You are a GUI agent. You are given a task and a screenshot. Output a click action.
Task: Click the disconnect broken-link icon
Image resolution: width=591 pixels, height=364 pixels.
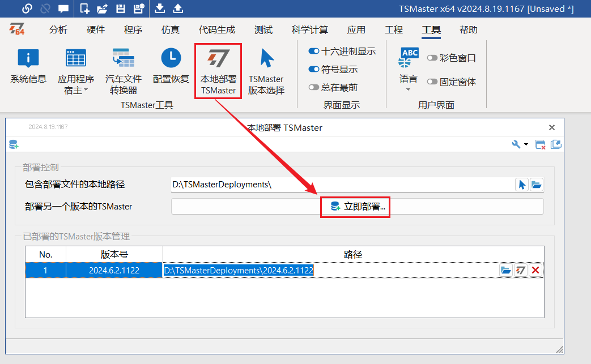point(45,8)
